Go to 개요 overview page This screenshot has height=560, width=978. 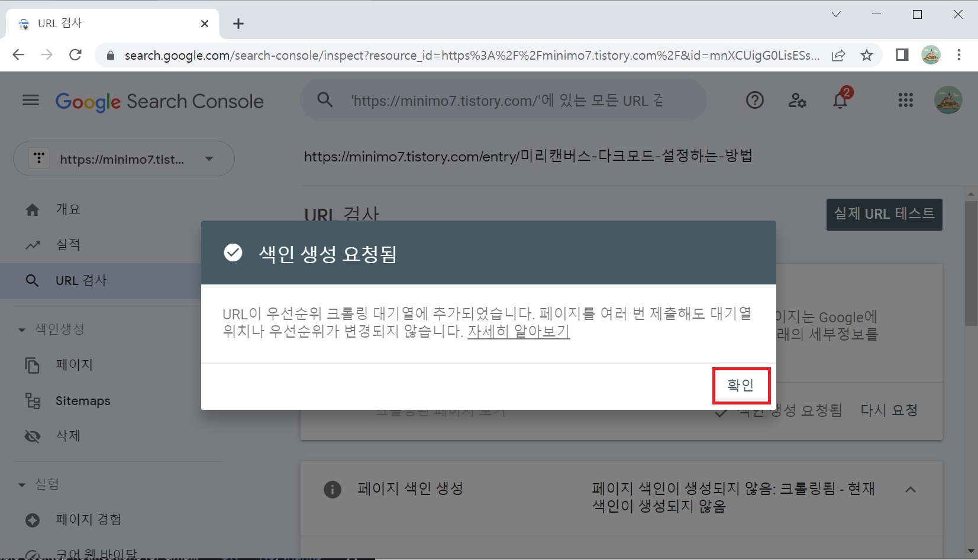(68, 209)
